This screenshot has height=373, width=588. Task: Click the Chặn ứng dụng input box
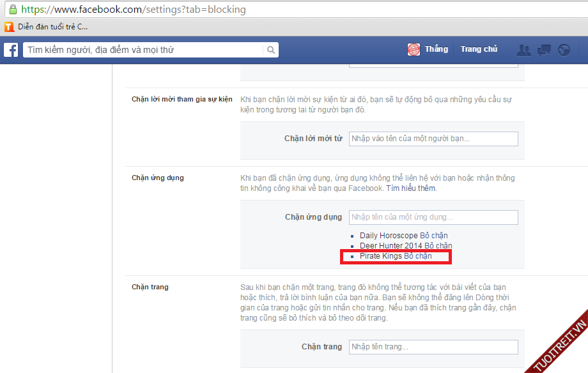point(433,217)
